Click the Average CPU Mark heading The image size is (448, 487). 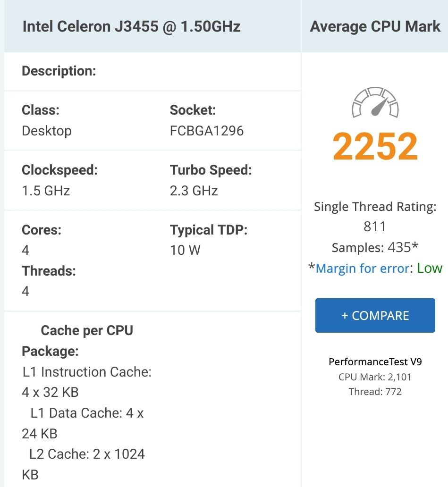click(375, 26)
